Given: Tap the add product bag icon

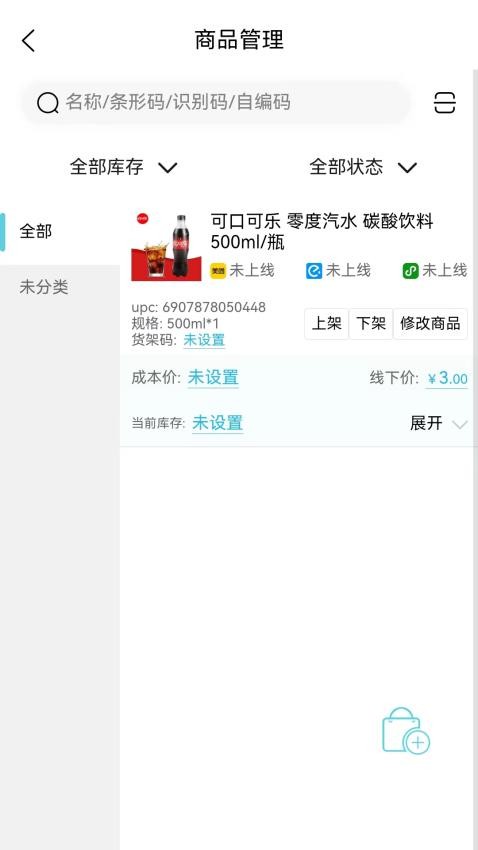Looking at the screenshot, I should click(x=406, y=731).
